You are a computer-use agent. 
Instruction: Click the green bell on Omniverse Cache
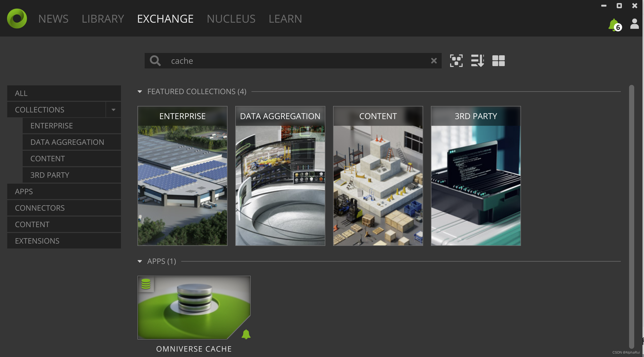click(x=246, y=334)
